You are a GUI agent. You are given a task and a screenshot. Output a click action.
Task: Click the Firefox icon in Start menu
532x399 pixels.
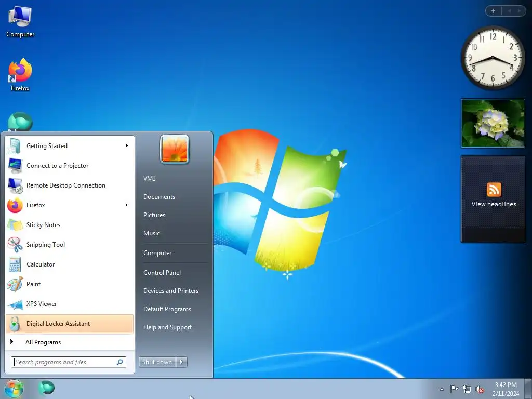click(15, 205)
